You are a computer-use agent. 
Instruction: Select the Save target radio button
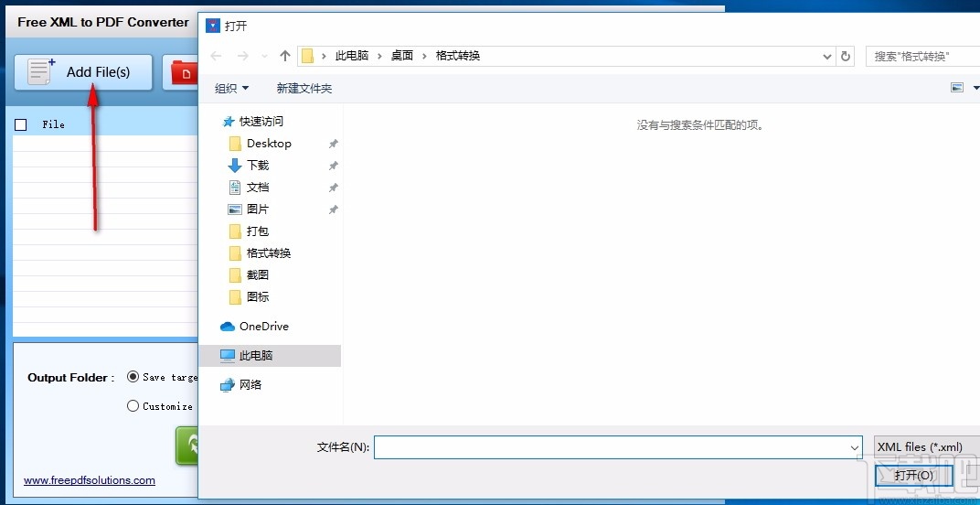(x=133, y=377)
